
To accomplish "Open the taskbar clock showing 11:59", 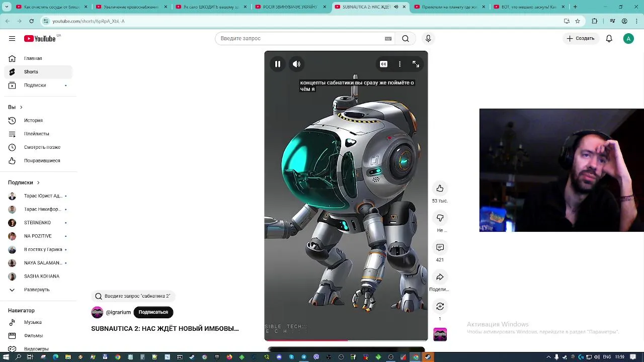I will (619, 357).
